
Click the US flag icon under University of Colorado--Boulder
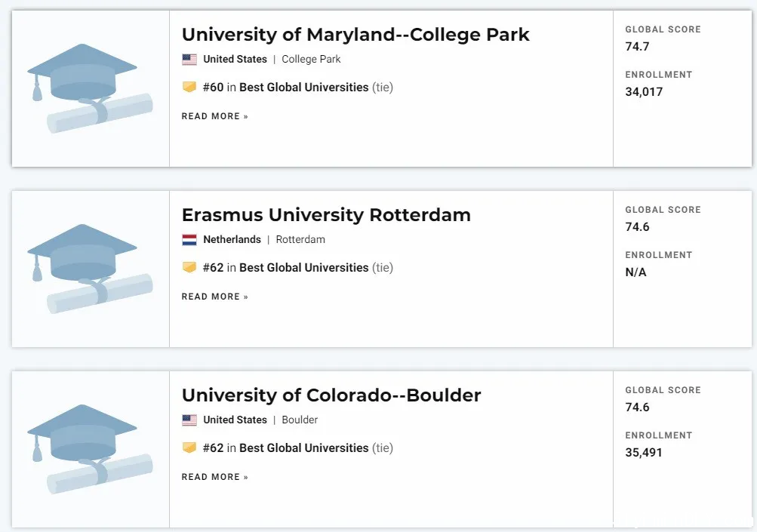pyautogui.click(x=189, y=420)
